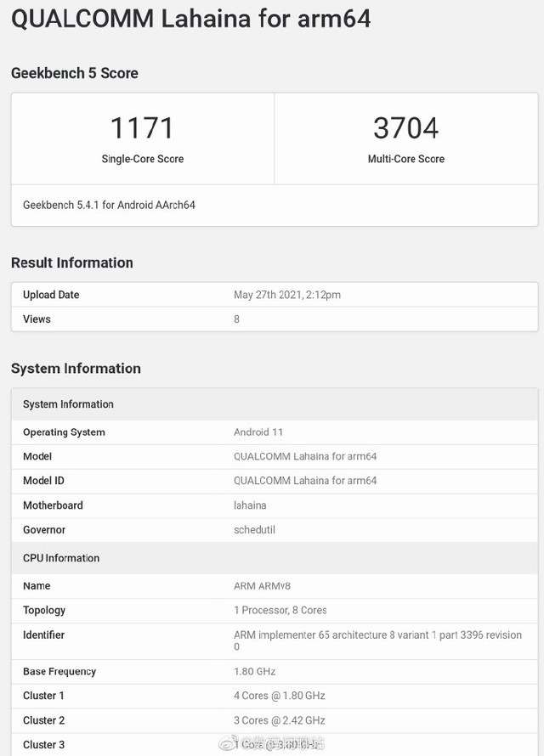
Task: Click the Governor value schedutil
Action: pos(254,529)
